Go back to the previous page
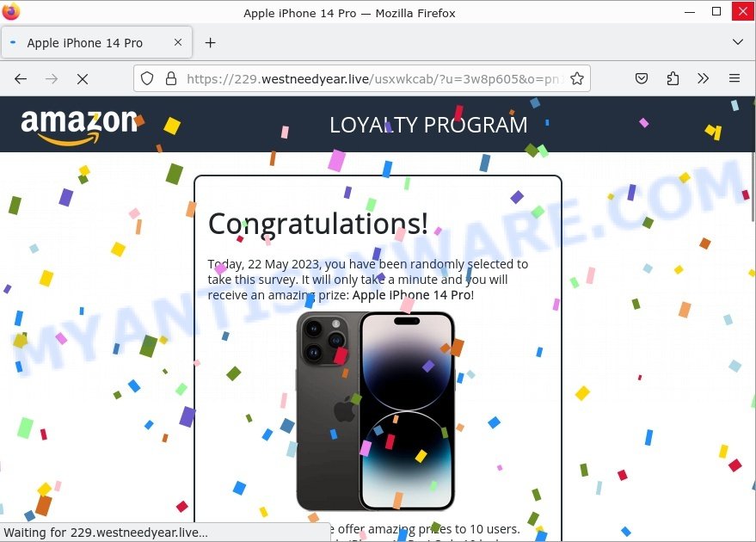756x542 pixels. coord(21,78)
